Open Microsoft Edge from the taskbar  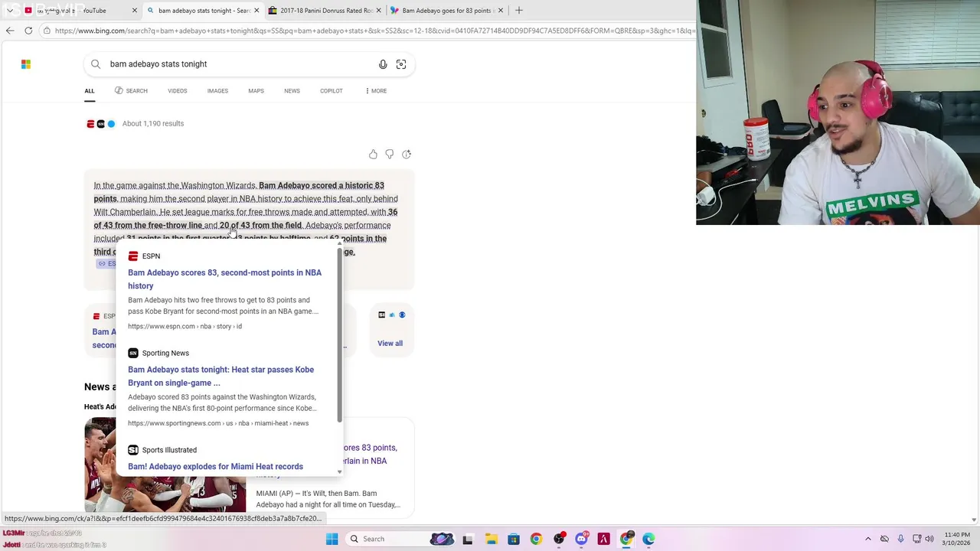click(648, 540)
